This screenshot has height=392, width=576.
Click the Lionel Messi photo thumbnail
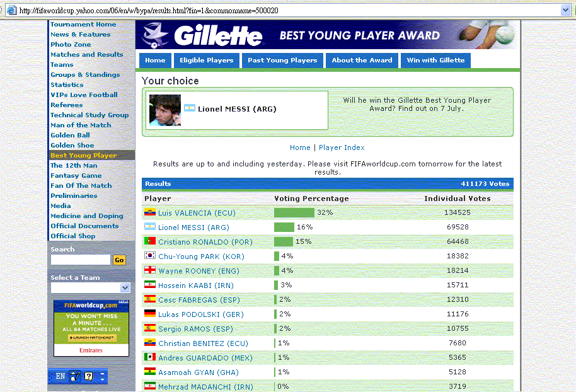(x=165, y=110)
